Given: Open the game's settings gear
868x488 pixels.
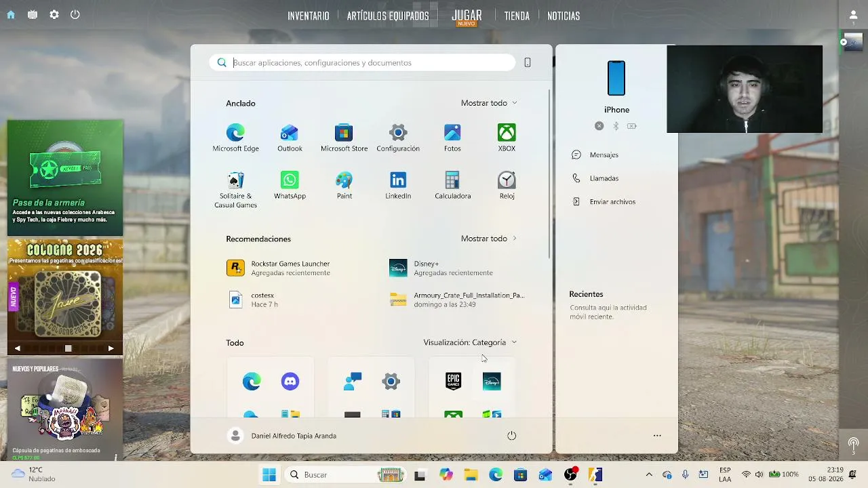Looking at the screenshot, I should tap(54, 14).
